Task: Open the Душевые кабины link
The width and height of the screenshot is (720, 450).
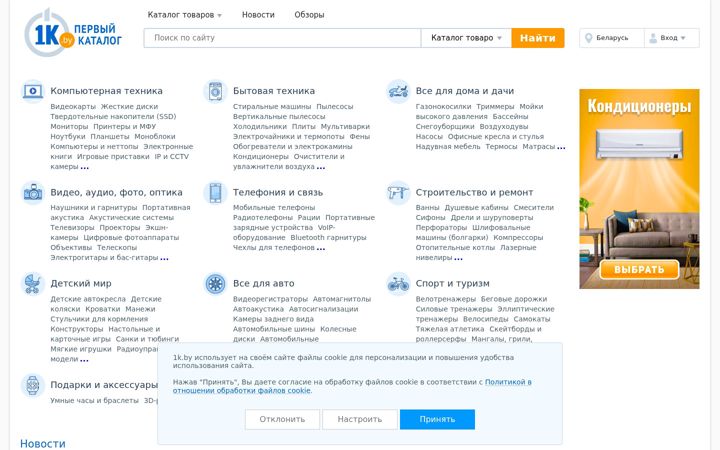Action: [x=476, y=208]
